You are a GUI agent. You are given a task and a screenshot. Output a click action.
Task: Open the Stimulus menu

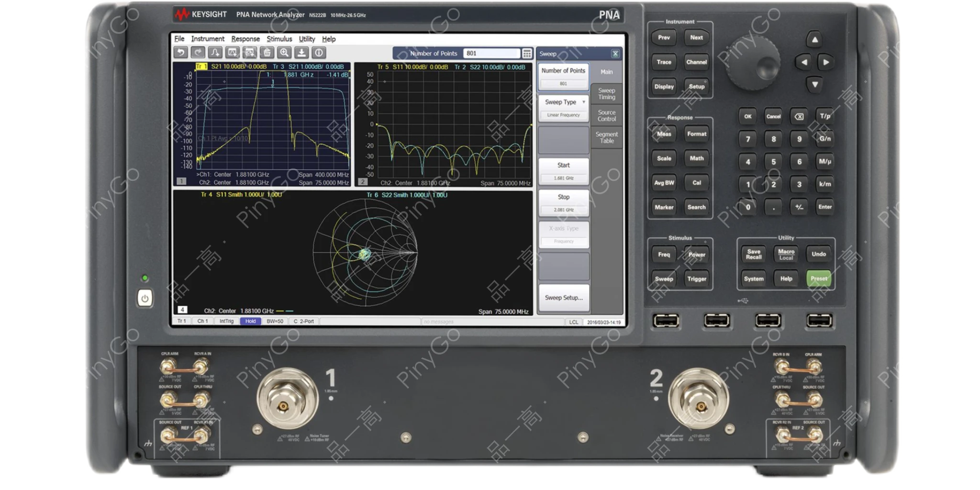279,39
